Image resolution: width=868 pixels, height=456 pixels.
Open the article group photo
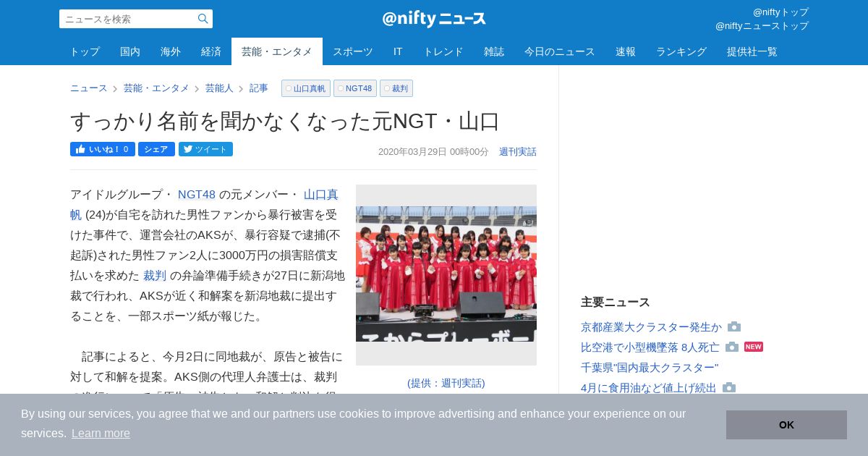coord(446,275)
